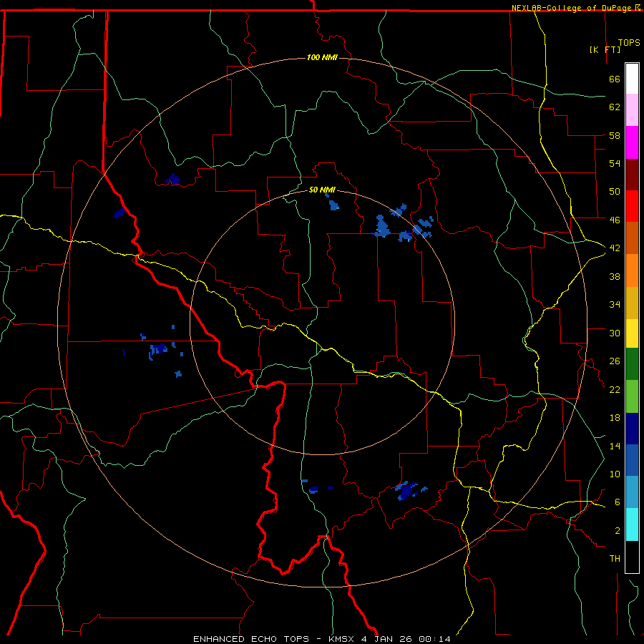
Task: Select the 34 legend value
Action: (615, 305)
